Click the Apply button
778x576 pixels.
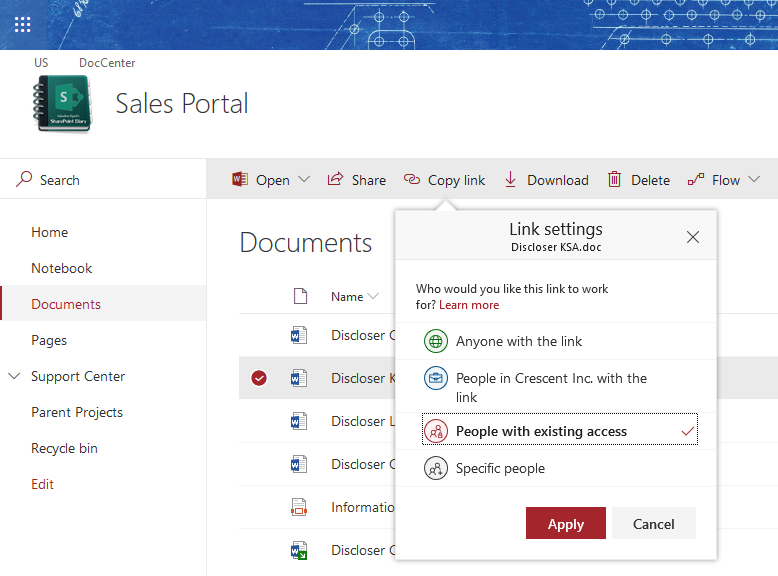[x=566, y=523]
